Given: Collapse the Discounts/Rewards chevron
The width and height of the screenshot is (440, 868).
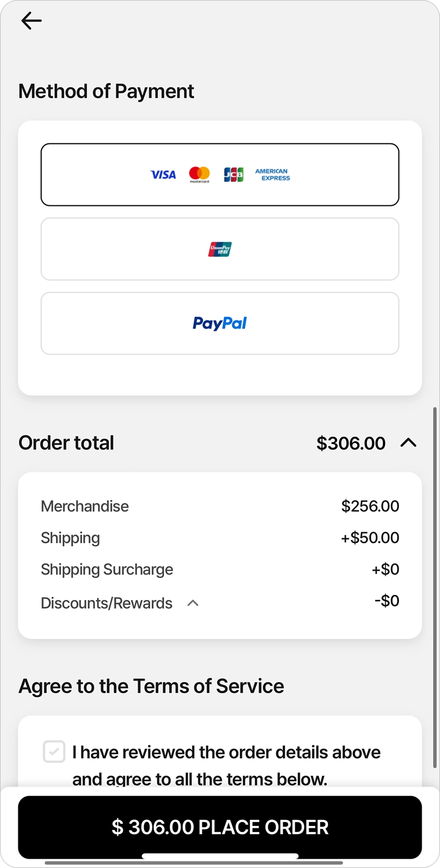Looking at the screenshot, I should (x=193, y=603).
